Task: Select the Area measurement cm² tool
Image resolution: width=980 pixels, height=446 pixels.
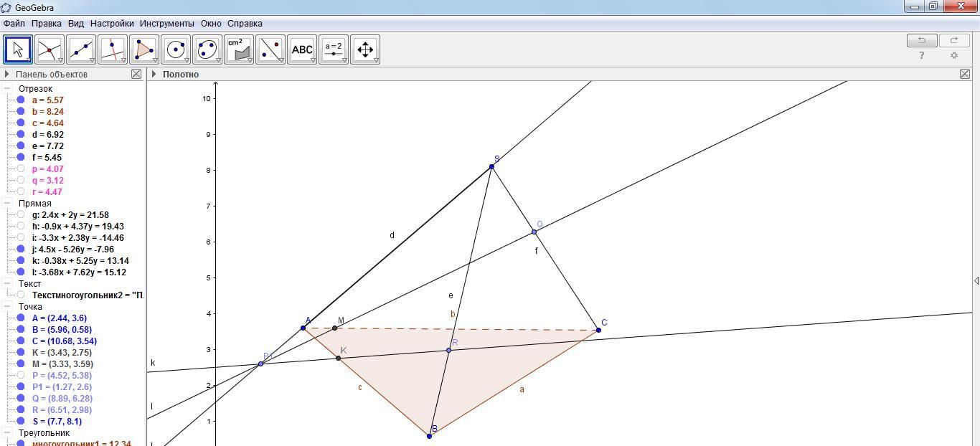Action: point(239,49)
